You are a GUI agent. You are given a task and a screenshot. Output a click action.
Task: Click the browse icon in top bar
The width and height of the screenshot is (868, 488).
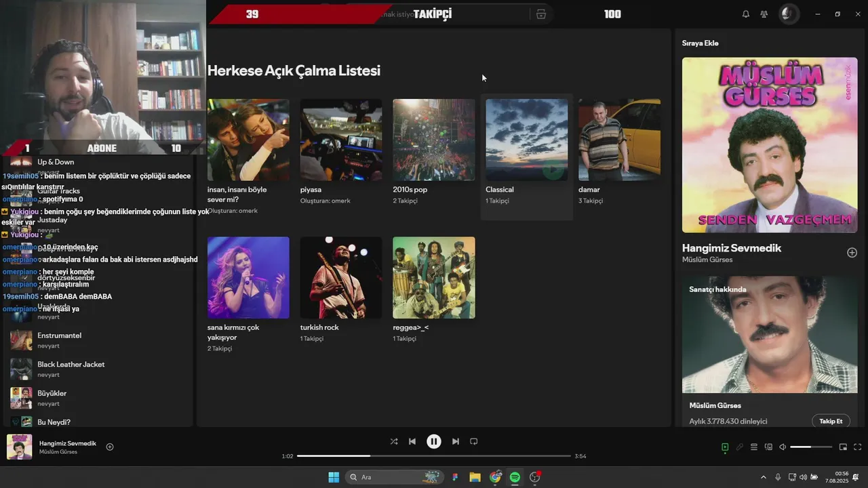click(x=541, y=14)
